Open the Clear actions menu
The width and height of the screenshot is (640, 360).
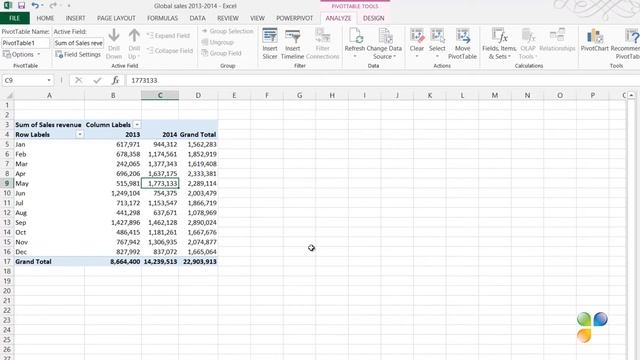tap(417, 44)
